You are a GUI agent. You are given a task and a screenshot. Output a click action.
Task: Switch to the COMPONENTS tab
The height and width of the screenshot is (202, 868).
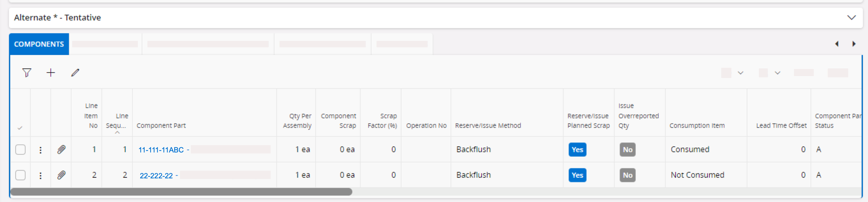coord(39,44)
